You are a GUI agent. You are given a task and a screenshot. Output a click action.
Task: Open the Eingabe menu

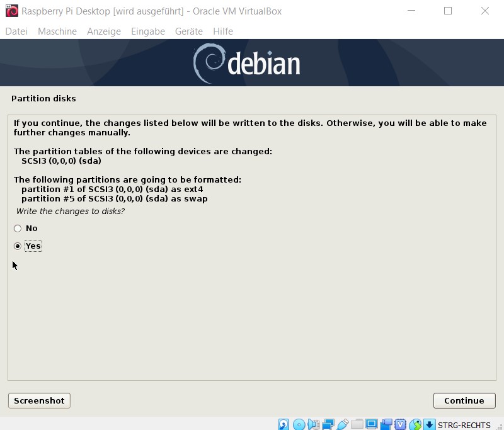(148, 31)
